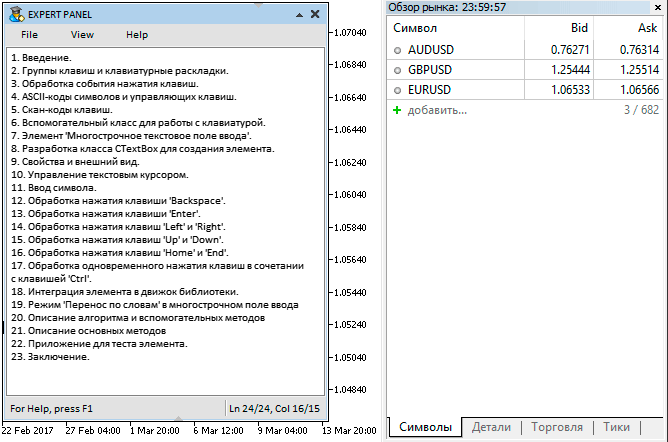The width and height of the screenshot is (668, 442).
Task: Click line '11. Ввод символа.'
Action: coord(54,188)
